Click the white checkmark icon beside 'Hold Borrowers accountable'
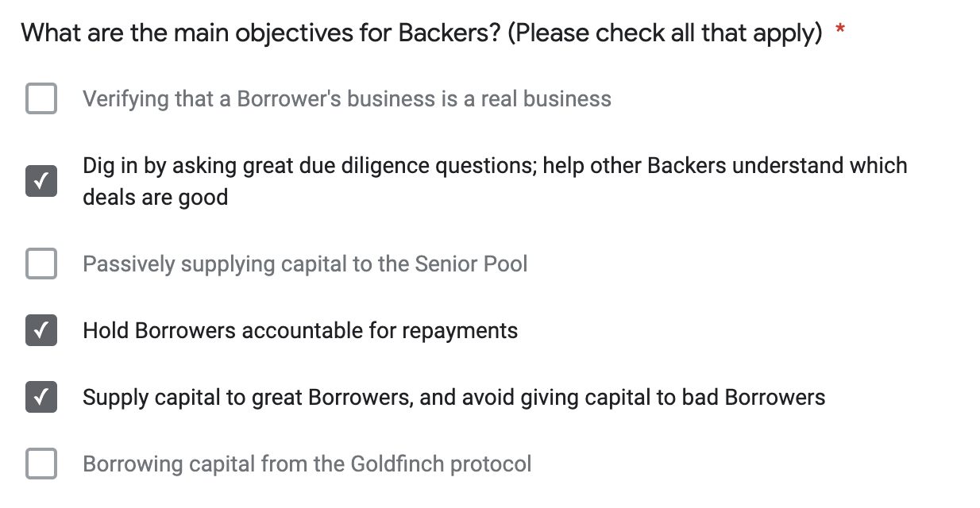Image resolution: width=980 pixels, height=508 pixels. (x=41, y=330)
